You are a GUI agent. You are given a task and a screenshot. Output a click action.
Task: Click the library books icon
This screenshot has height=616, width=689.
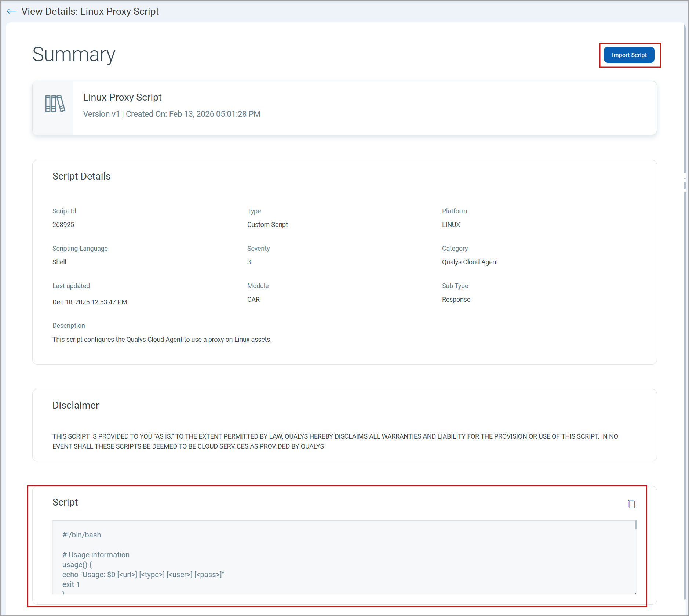[x=55, y=104]
